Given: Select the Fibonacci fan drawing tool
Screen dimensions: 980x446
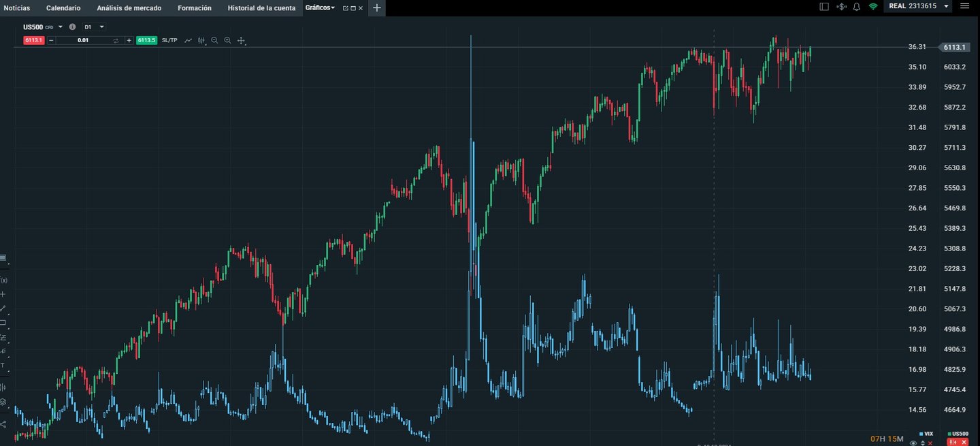Looking at the screenshot, I should click(x=3, y=351).
